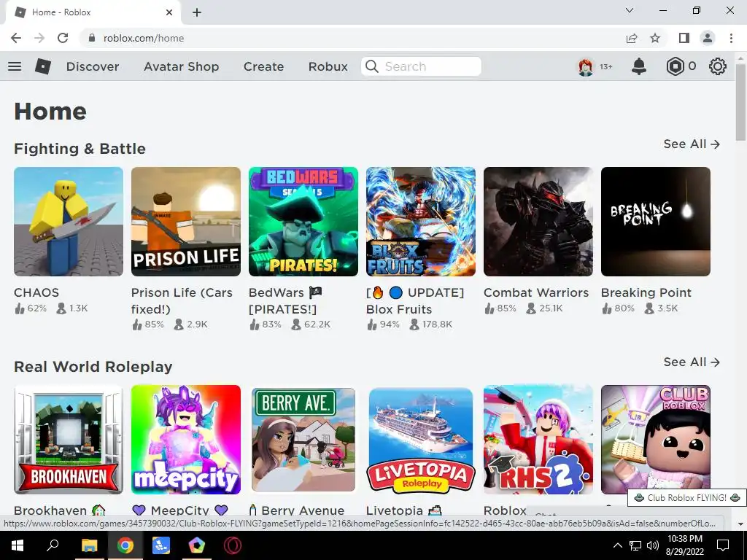Open the tab search dropdown chevron

point(630,10)
